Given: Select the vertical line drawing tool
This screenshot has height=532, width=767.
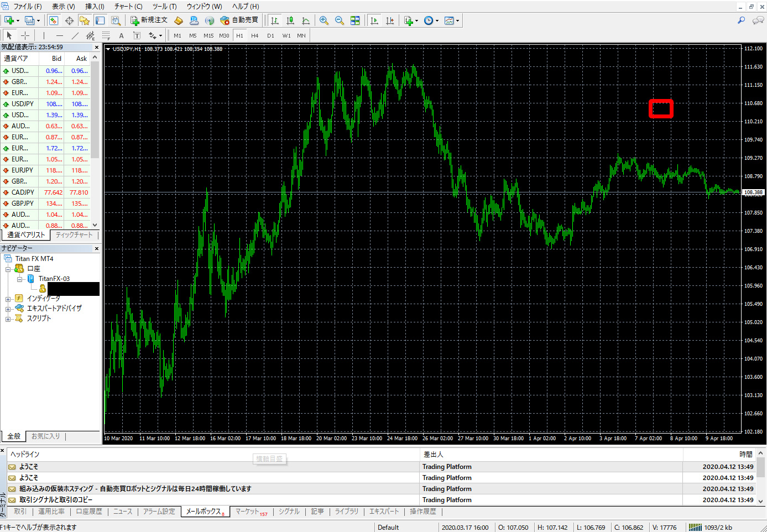Looking at the screenshot, I should (x=44, y=35).
